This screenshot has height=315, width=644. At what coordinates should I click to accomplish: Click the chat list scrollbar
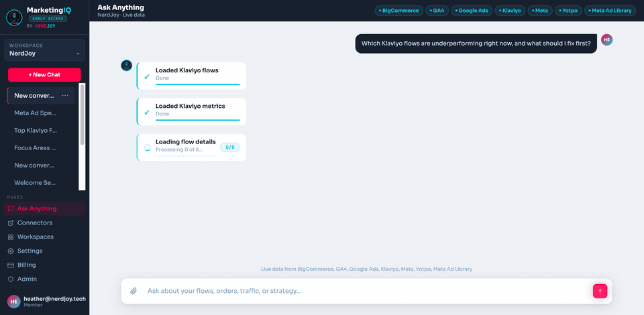[x=82, y=115]
